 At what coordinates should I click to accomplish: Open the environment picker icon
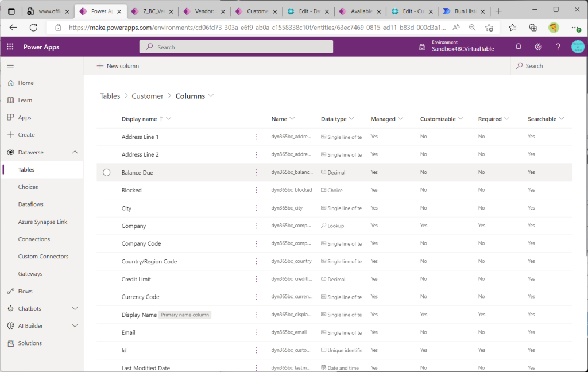422,47
